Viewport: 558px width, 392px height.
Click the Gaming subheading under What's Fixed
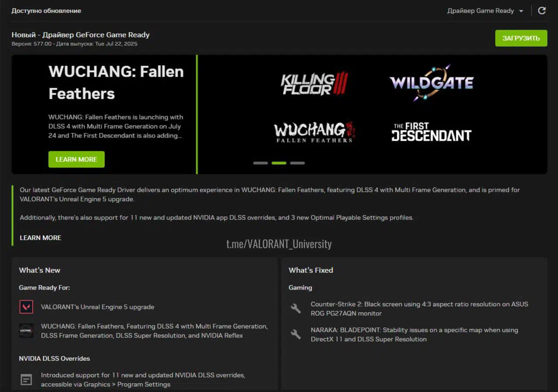(x=300, y=287)
